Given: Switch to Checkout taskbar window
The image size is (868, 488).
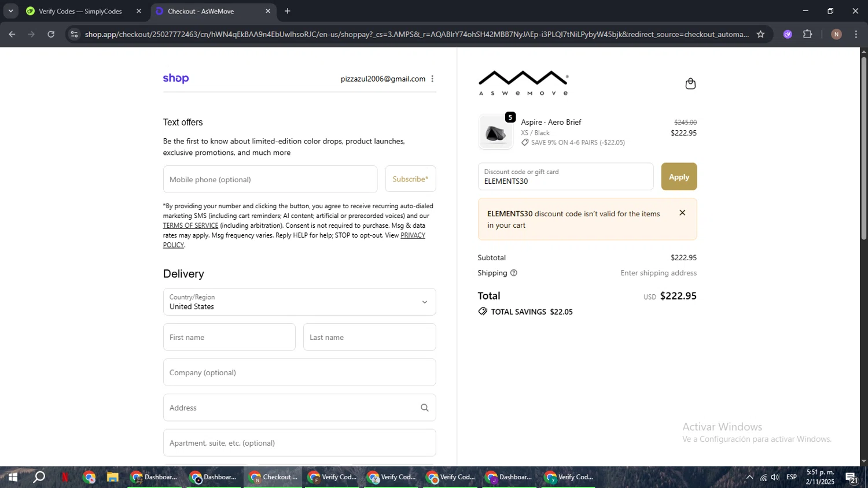Looking at the screenshot, I should point(273,477).
